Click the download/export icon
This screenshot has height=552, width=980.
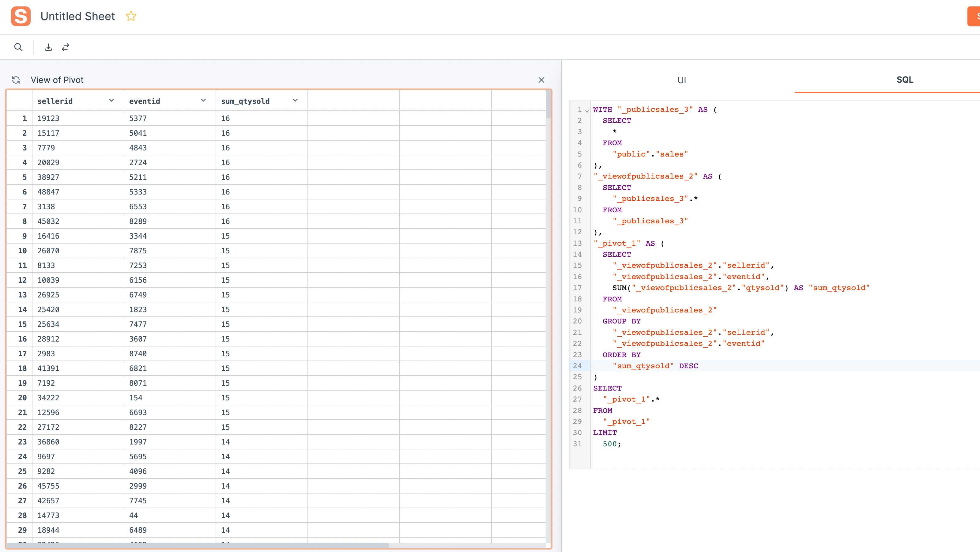click(x=49, y=47)
